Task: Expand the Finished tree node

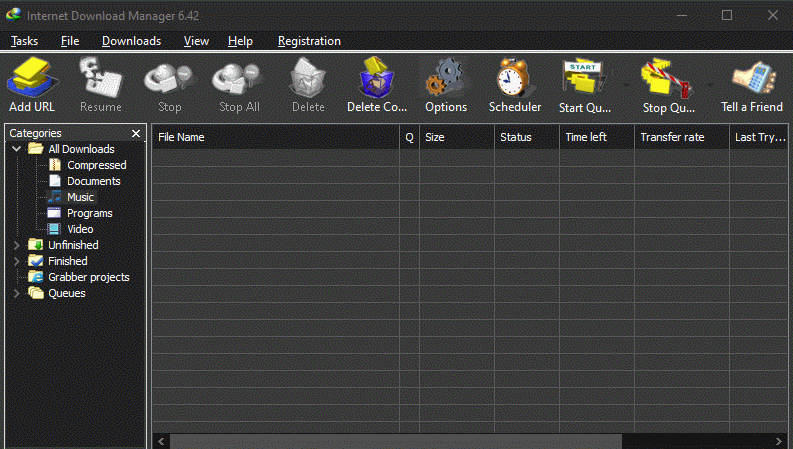Action: [x=17, y=261]
